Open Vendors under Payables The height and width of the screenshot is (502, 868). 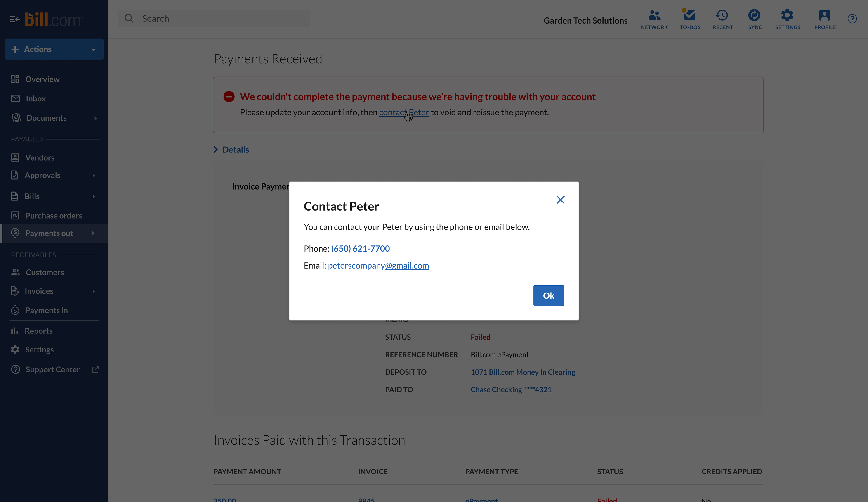tap(40, 157)
